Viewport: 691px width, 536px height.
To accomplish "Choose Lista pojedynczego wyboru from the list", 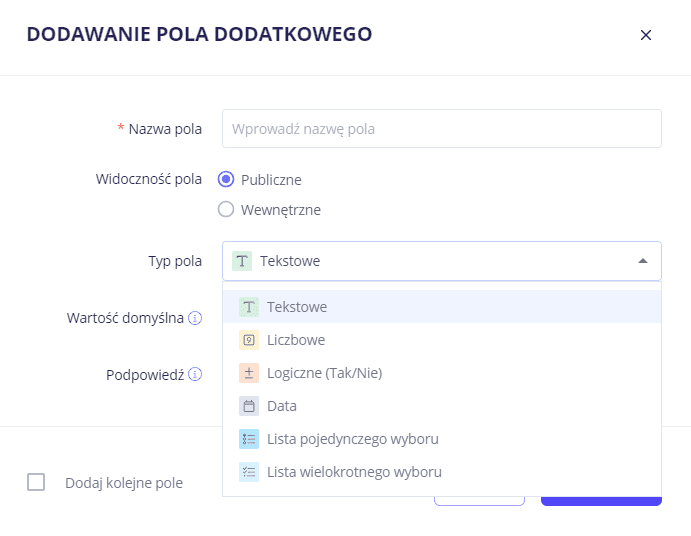I will click(x=352, y=439).
